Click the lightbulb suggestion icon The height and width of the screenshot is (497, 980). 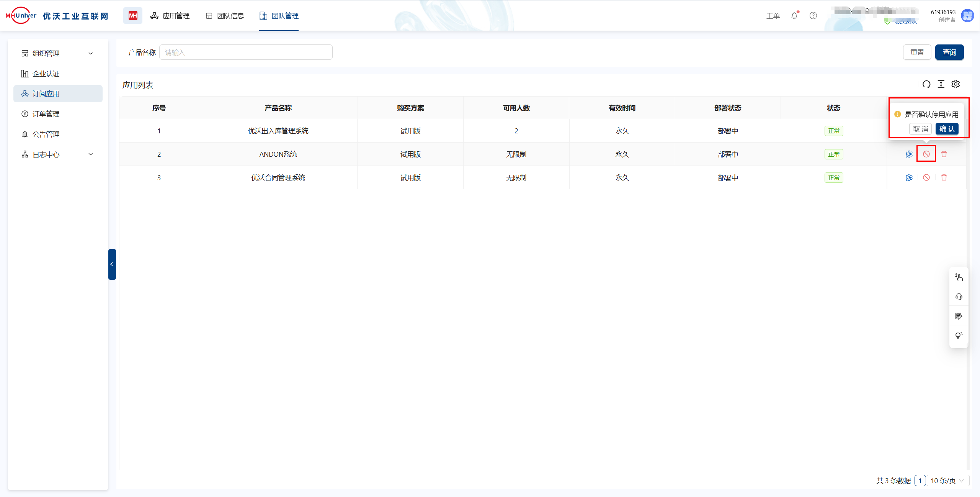959,335
